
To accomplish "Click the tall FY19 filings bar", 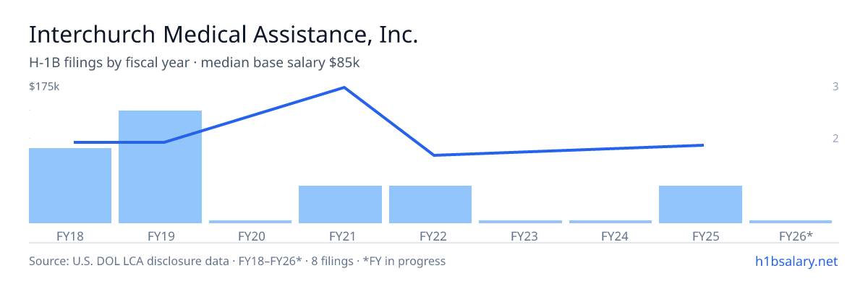I will click(x=160, y=167).
